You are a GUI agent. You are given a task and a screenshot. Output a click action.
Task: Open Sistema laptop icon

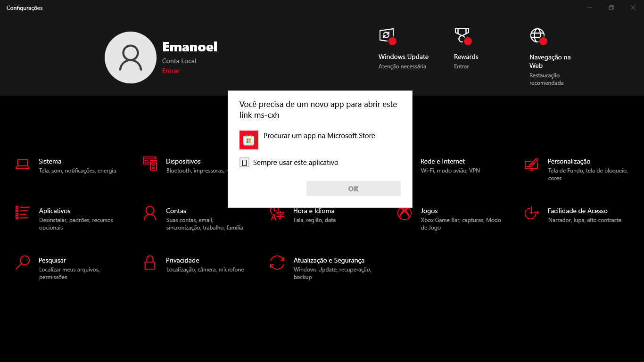(x=23, y=164)
